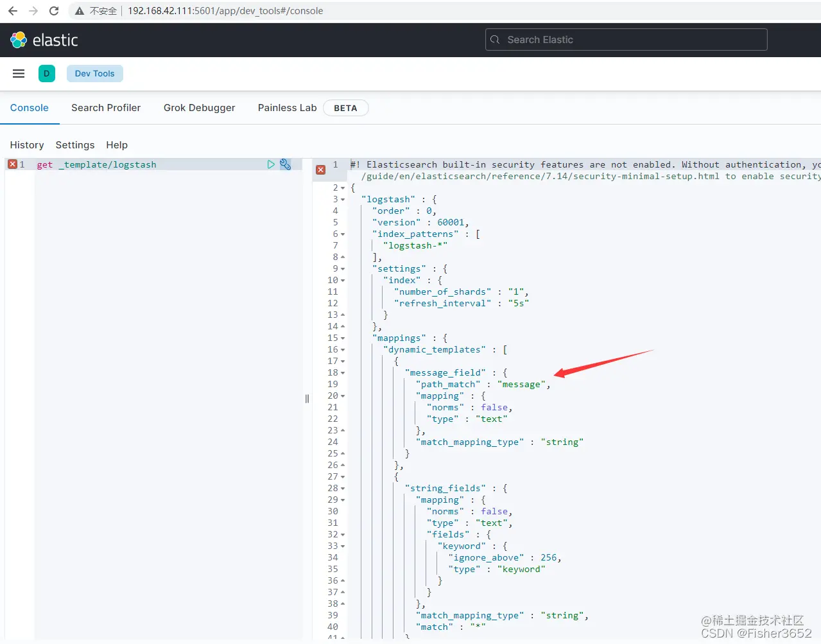This screenshot has width=821, height=644.
Task: Click the "logstash-*" pattern string
Action: pyautogui.click(x=415, y=245)
